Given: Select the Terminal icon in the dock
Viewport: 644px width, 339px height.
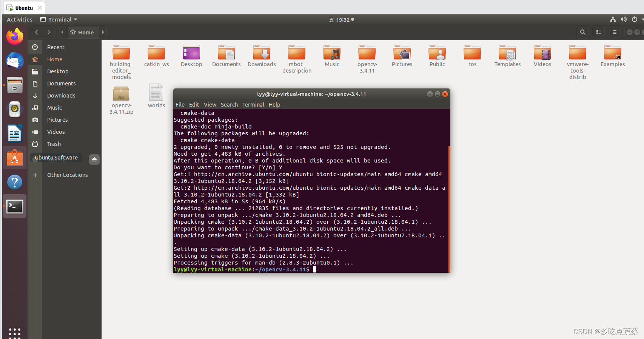Looking at the screenshot, I should [15, 206].
